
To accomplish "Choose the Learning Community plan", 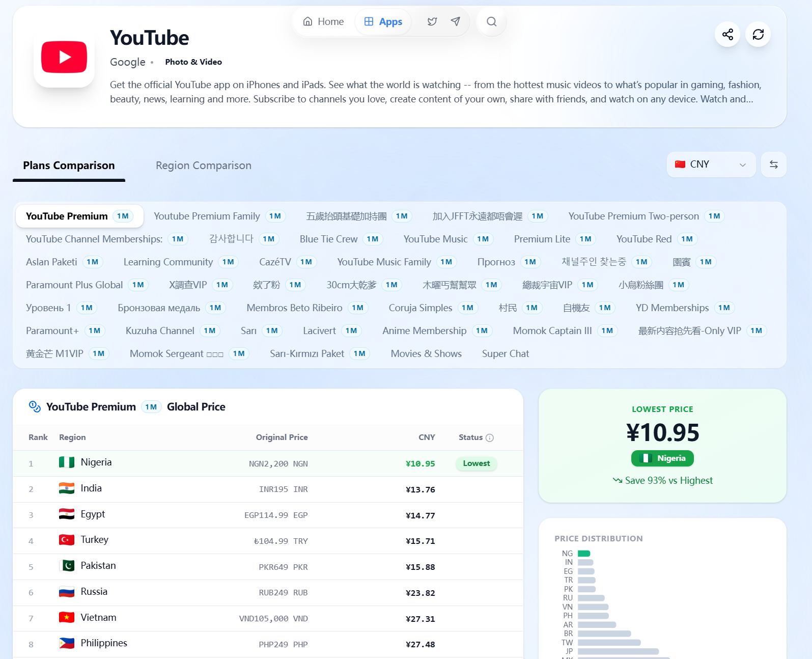I will (x=181, y=262).
